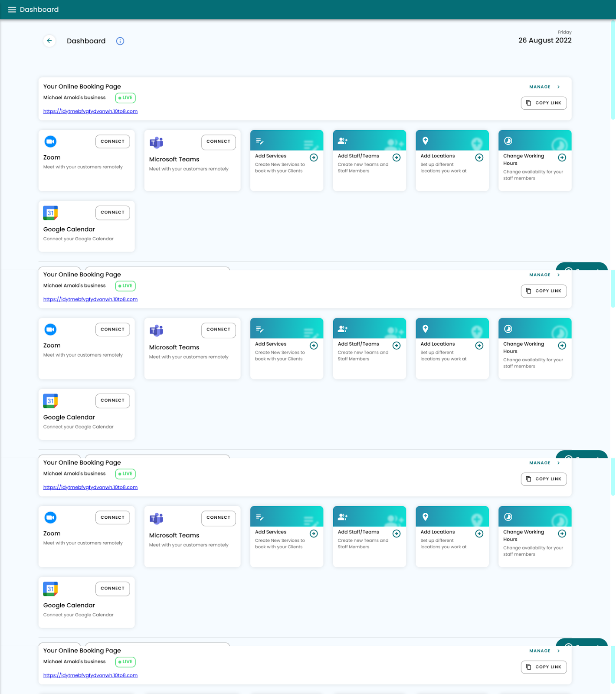Click the LIVE status badge in the first card
616x694 pixels.
pyautogui.click(x=125, y=98)
